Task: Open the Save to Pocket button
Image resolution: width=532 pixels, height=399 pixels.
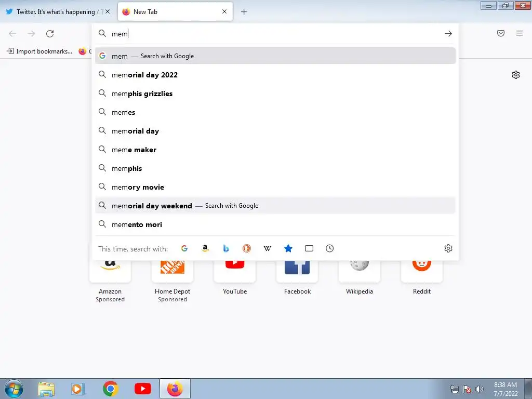Action: 501,33
